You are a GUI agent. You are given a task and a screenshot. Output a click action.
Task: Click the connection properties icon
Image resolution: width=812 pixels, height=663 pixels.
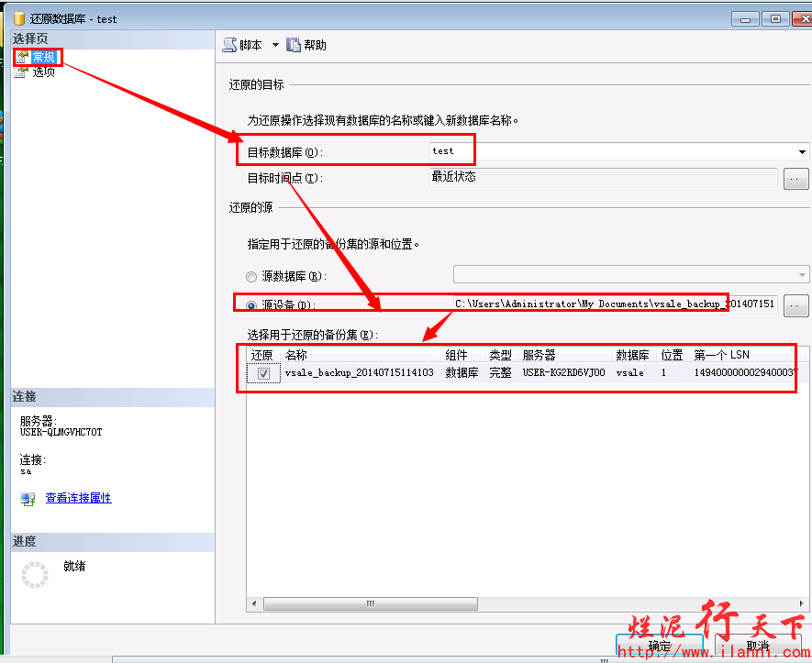[x=28, y=499]
